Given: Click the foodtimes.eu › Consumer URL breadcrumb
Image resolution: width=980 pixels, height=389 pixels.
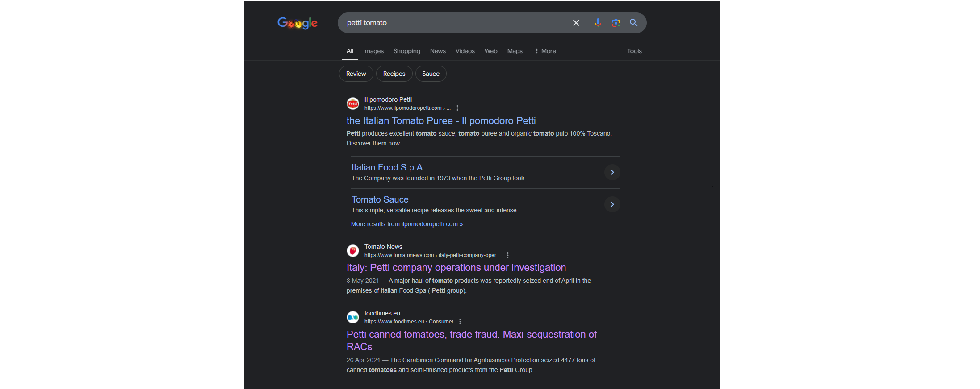Looking at the screenshot, I should pyautogui.click(x=409, y=322).
